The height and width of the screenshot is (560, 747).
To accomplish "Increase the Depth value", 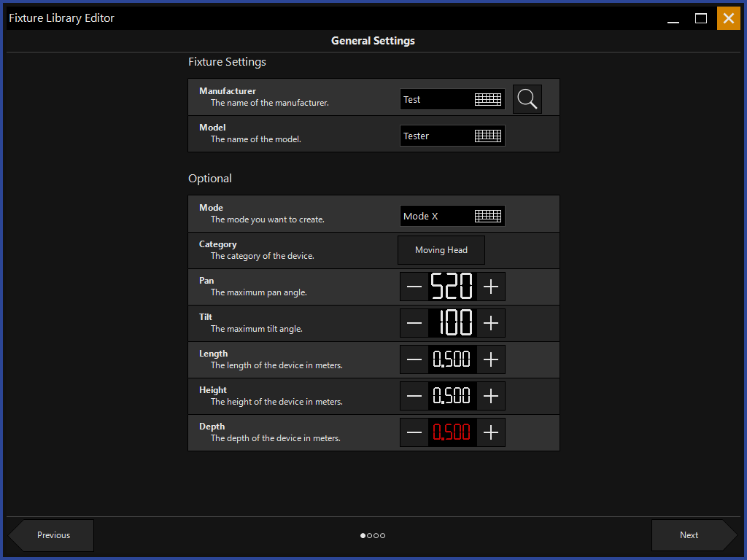I will tap(491, 433).
